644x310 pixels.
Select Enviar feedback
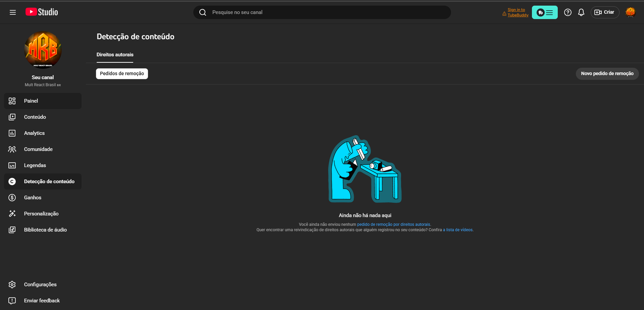pyautogui.click(x=43, y=301)
